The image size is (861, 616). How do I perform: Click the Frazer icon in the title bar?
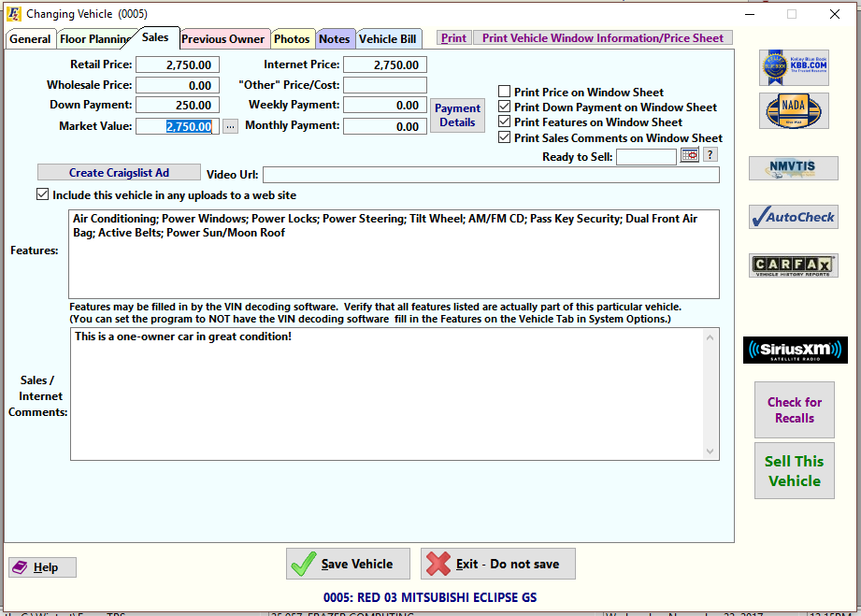[x=14, y=14]
